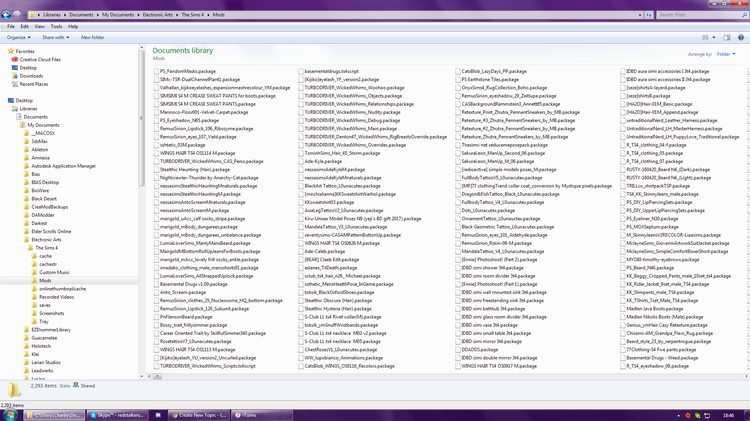Select the Tray folder in the tree
The height and width of the screenshot is (421, 750).
[44, 321]
